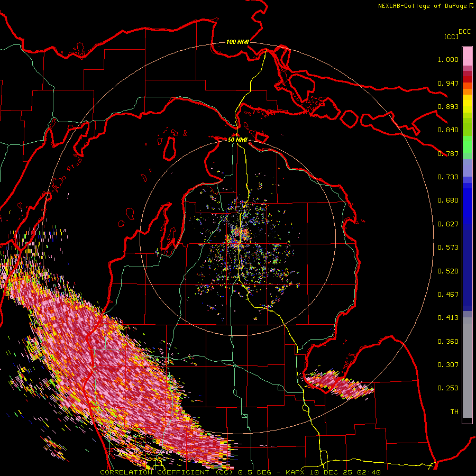Click the 0.573 scale value
The height and width of the screenshot is (476, 476).
(x=448, y=248)
